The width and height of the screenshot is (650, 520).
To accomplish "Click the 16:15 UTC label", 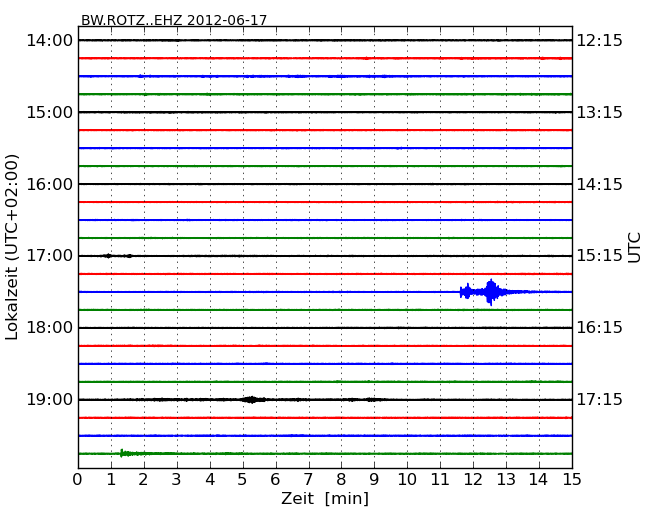I will click(600, 328).
